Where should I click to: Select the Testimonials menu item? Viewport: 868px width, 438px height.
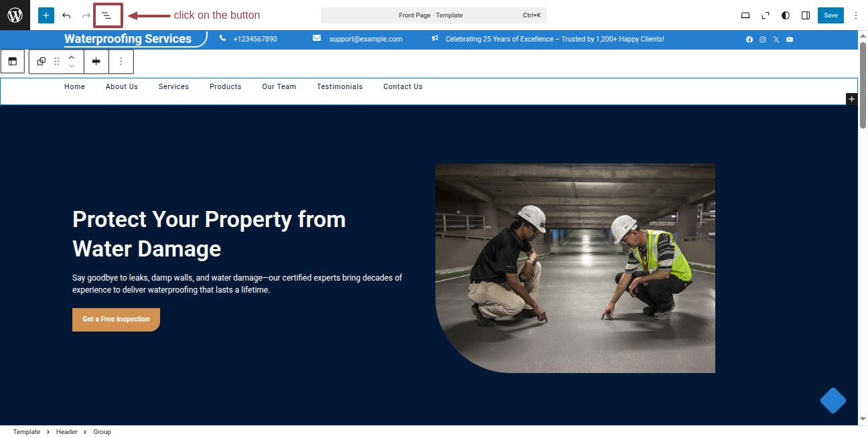[340, 86]
